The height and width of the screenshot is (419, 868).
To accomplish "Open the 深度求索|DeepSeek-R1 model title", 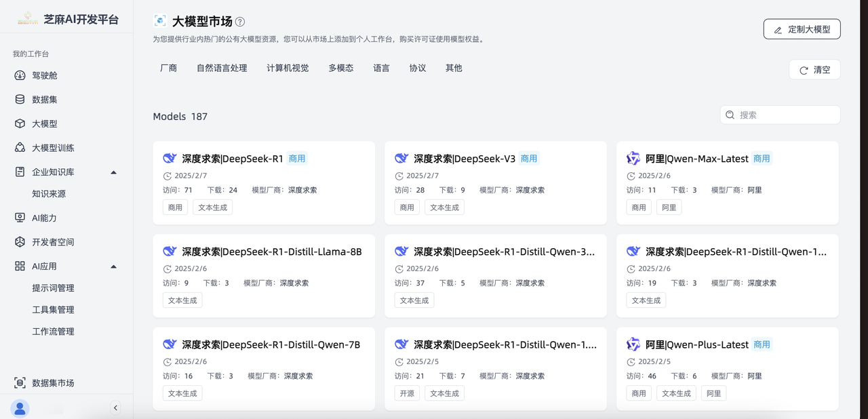I will coord(233,159).
